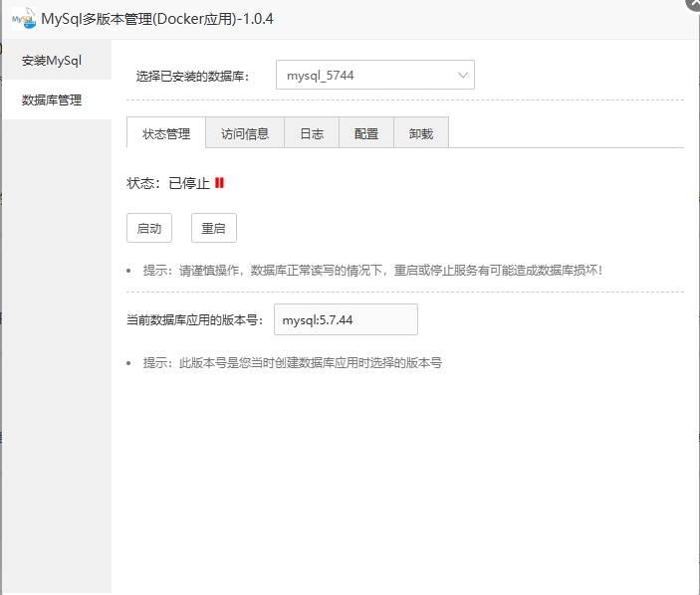Click the dialog title MySql多版本管理
Viewport: 700px width, 595px height.
click(x=157, y=19)
